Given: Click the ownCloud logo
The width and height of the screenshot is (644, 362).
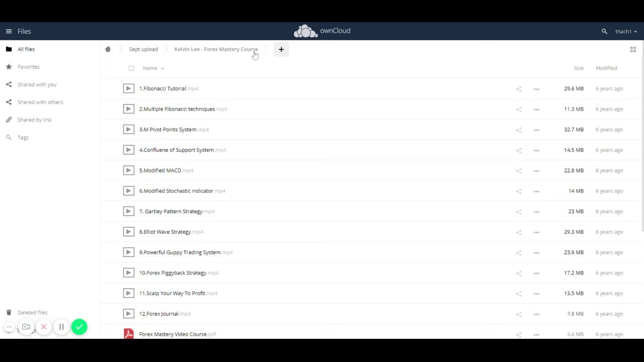Looking at the screenshot, I should [x=322, y=31].
